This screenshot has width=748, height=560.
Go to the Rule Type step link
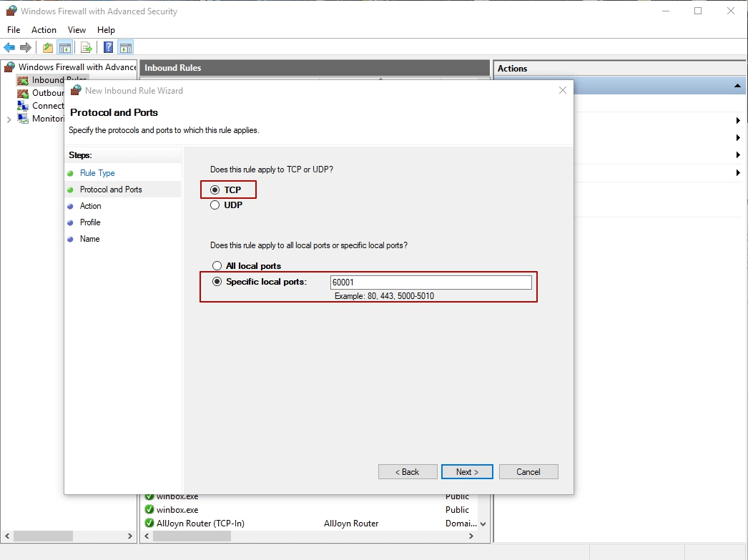pyautogui.click(x=97, y=172)
